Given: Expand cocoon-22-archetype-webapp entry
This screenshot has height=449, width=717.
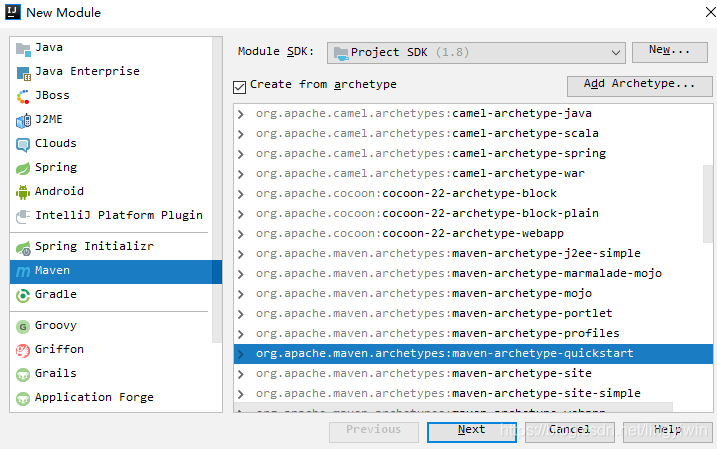Looking at the screenshot, I should point(241,235).
